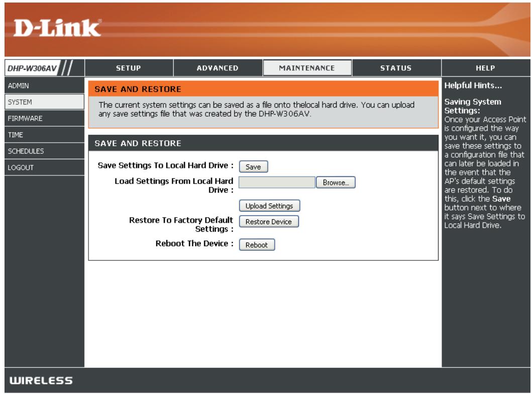Click the D-Link logo
The width and height of the screenshot is (532, 394).
tap(57, 28)
